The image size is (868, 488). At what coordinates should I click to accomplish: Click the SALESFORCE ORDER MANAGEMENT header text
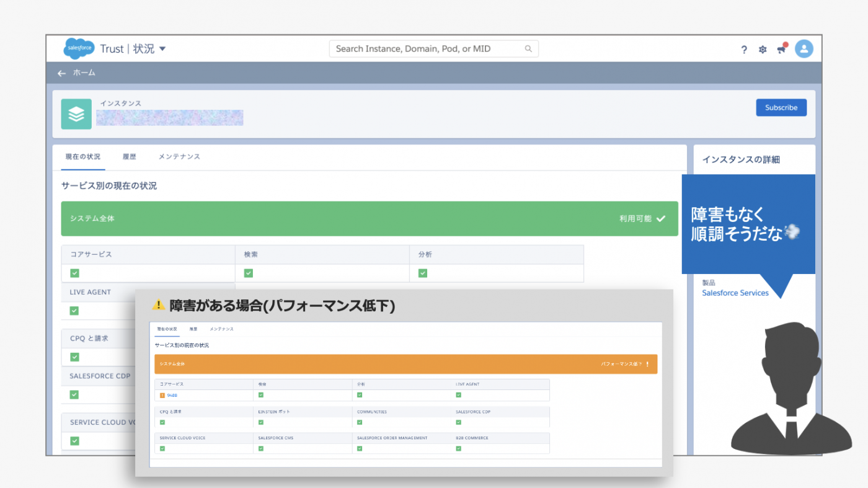(x=392, y=438)
